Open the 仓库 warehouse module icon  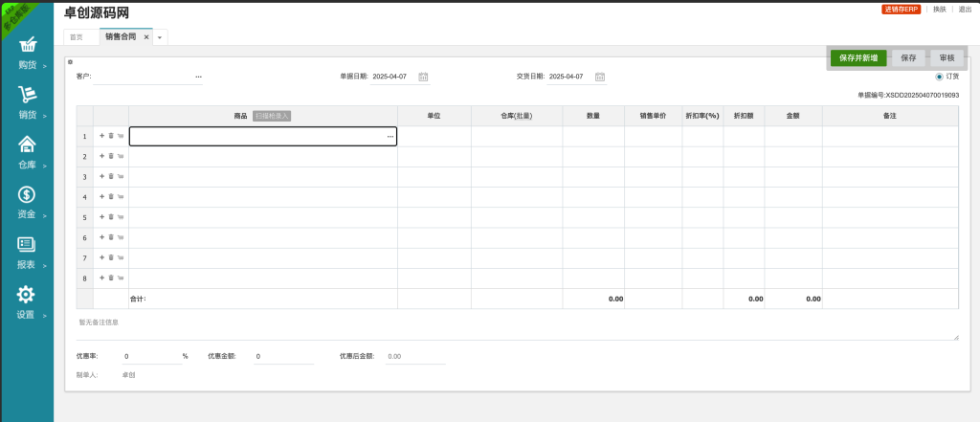27,144
